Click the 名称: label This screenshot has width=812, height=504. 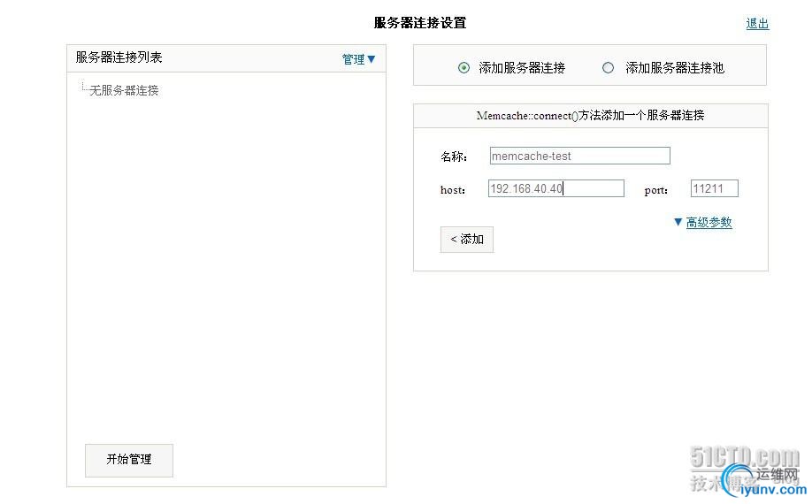(454, 157)
